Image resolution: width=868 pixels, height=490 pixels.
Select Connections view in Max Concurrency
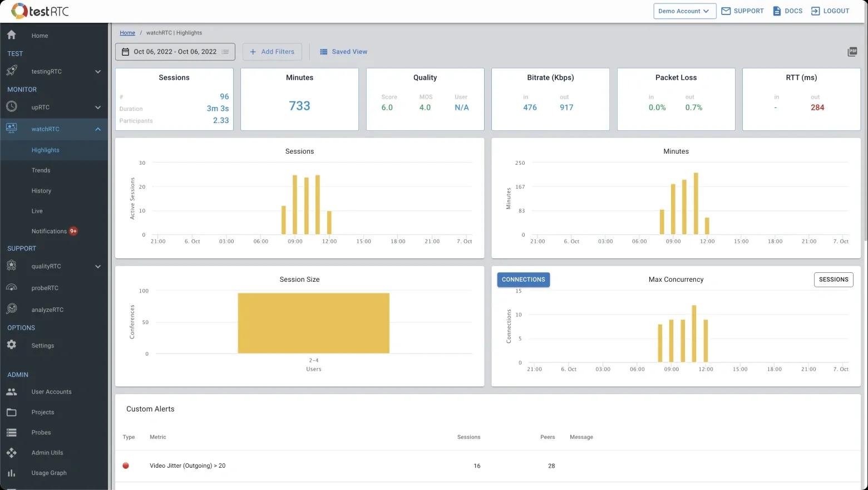(x=523, y=280)
